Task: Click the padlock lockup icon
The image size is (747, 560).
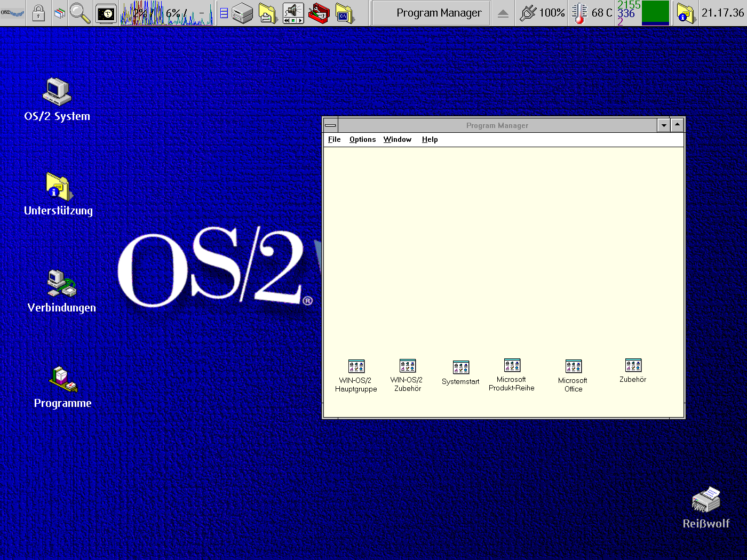Action: tap(38, 13)
